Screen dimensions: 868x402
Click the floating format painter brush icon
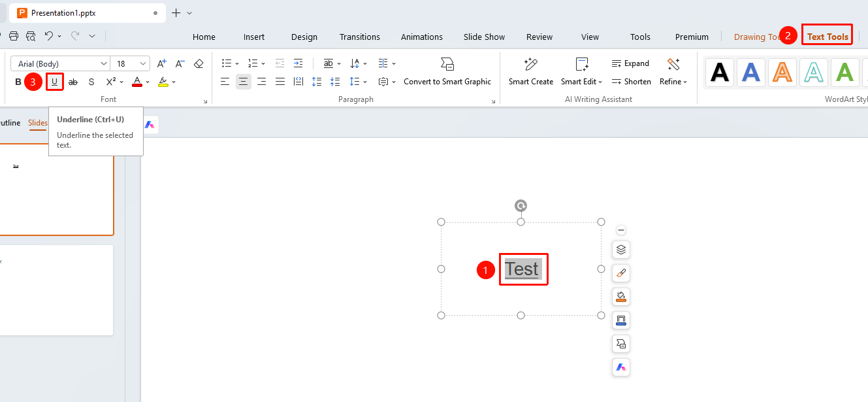pyautogui.click(x=621, y=273)
